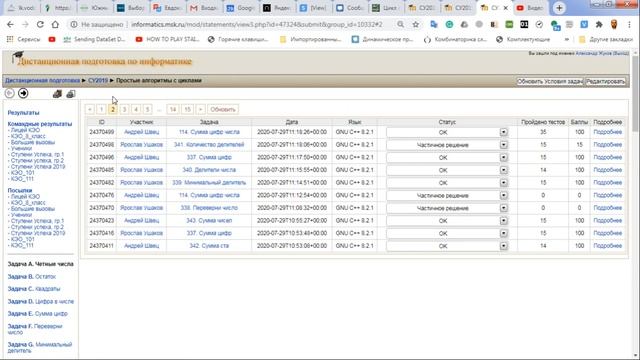Open status dropdown for submission 24370416
The width and height of the screenshot is (640, 360).
coord(503,233)
